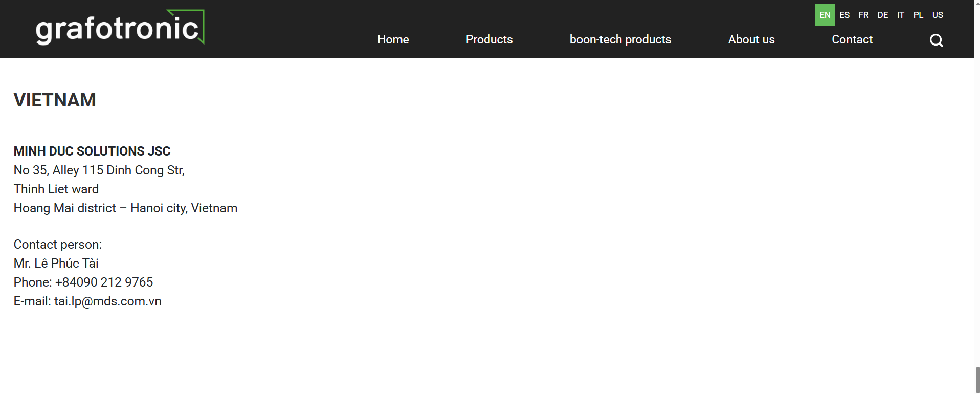Switch language to ES
The height and width of the screenshot is (394, 980).
point(844,15)
